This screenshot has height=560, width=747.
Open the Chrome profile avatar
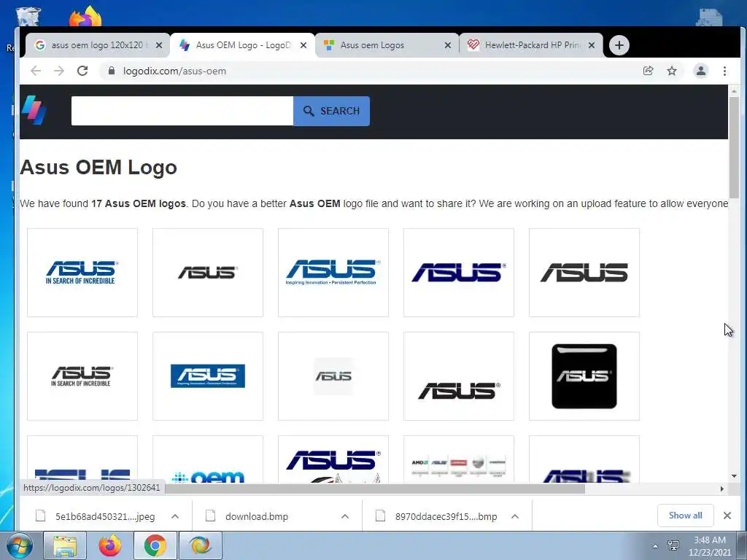(701, 71)
